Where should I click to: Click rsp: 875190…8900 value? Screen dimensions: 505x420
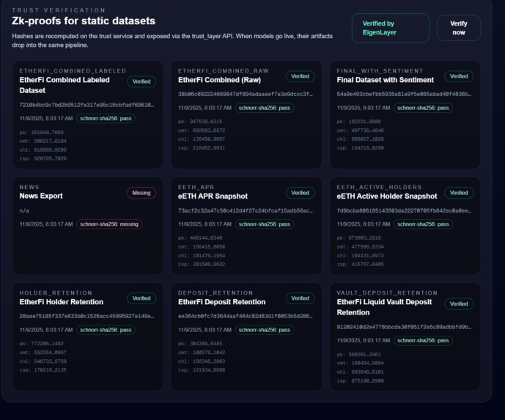(x=360, y=380)
